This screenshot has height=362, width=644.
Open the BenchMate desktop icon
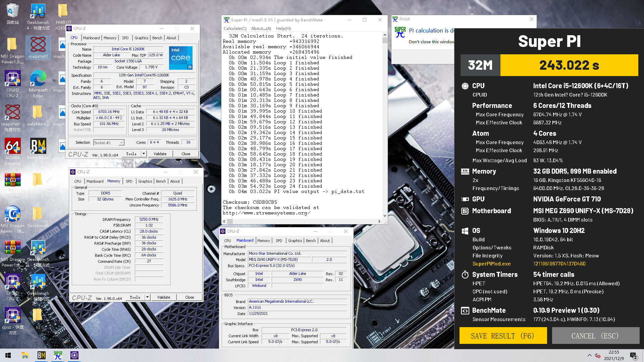click(38, 149)
